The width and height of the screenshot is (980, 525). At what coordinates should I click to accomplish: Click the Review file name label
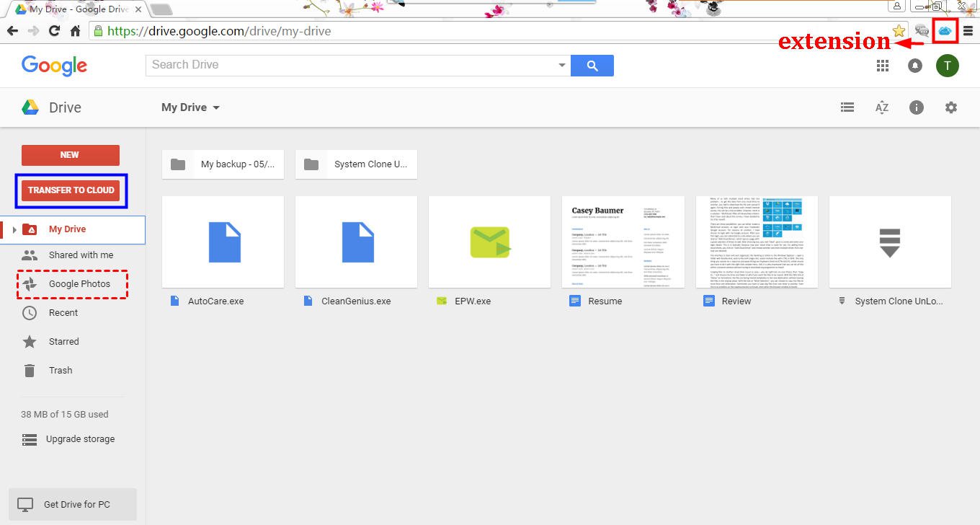[736, 301]
